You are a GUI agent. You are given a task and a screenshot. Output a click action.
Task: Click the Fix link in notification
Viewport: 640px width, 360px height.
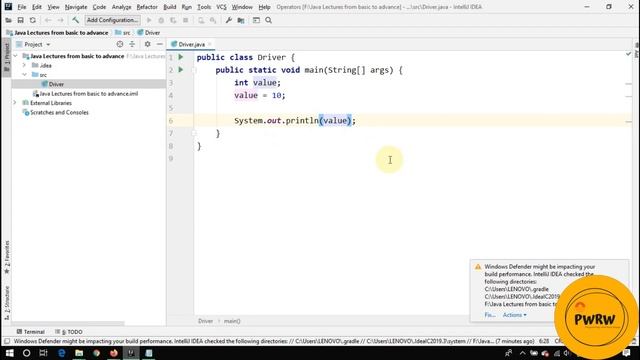[x=490, y=315]
